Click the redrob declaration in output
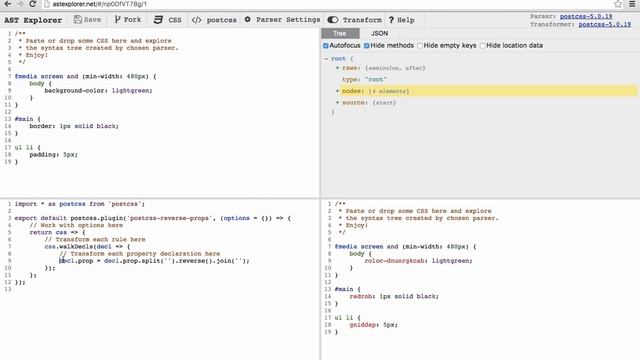This screenshot has height=360, width=640. point(394,296)
